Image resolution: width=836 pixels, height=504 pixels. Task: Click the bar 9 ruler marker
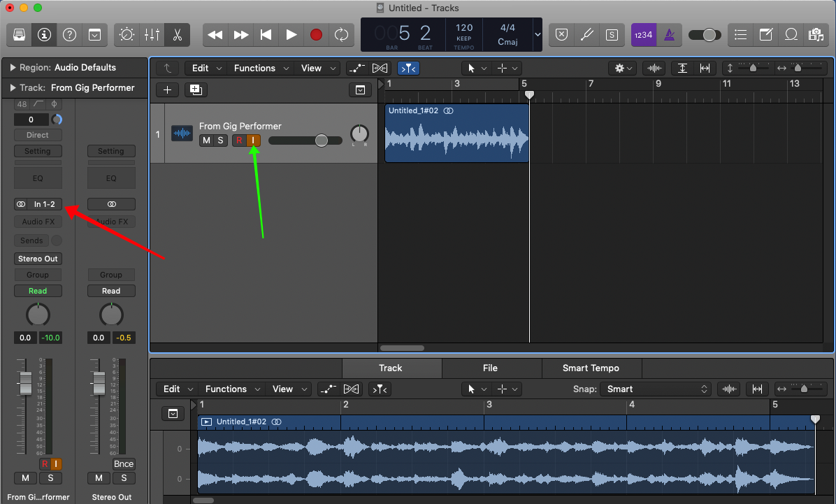tap(658, 84)
